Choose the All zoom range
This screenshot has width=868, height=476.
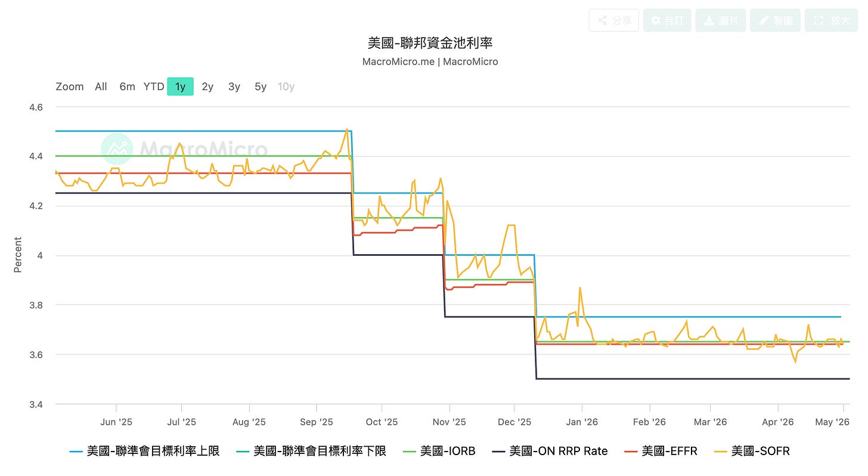(101, 86)
